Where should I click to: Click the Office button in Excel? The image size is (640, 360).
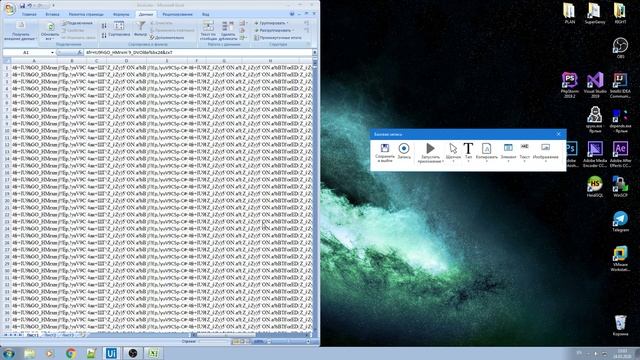coord(9,8)
